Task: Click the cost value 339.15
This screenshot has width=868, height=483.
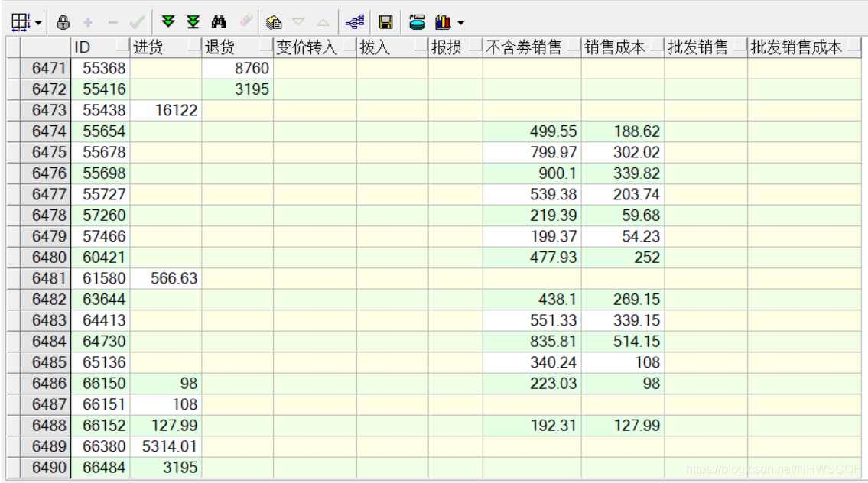Action: [x=623, y=320]
